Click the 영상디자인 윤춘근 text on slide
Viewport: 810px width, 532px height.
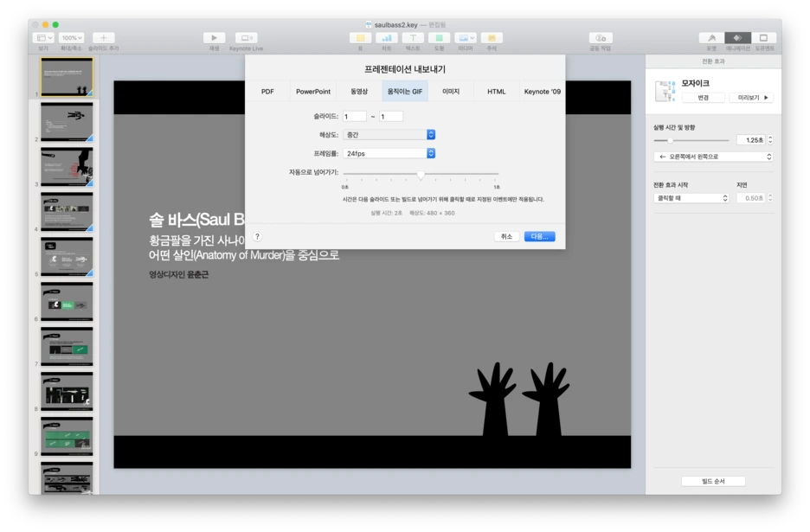[x=179, y=275]
